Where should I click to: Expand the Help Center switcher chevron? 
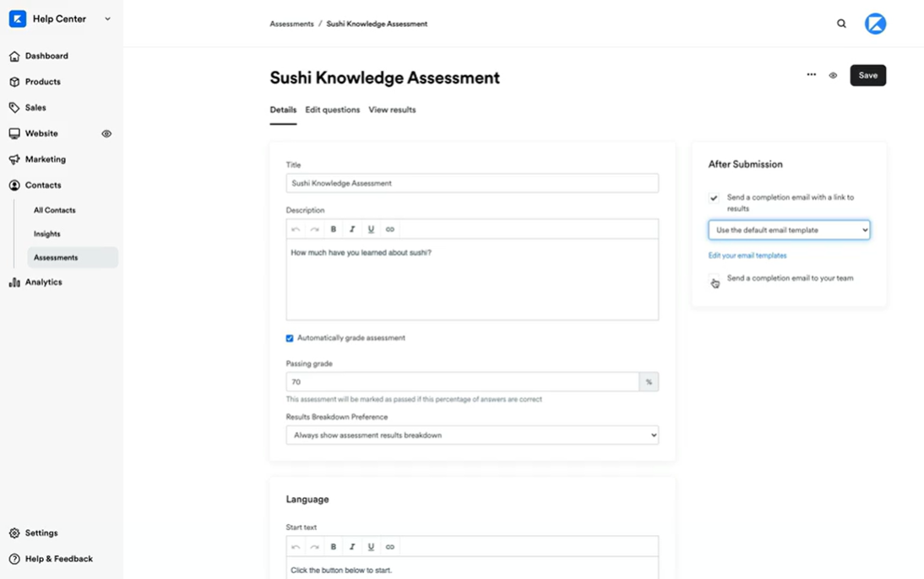[107, 19]
